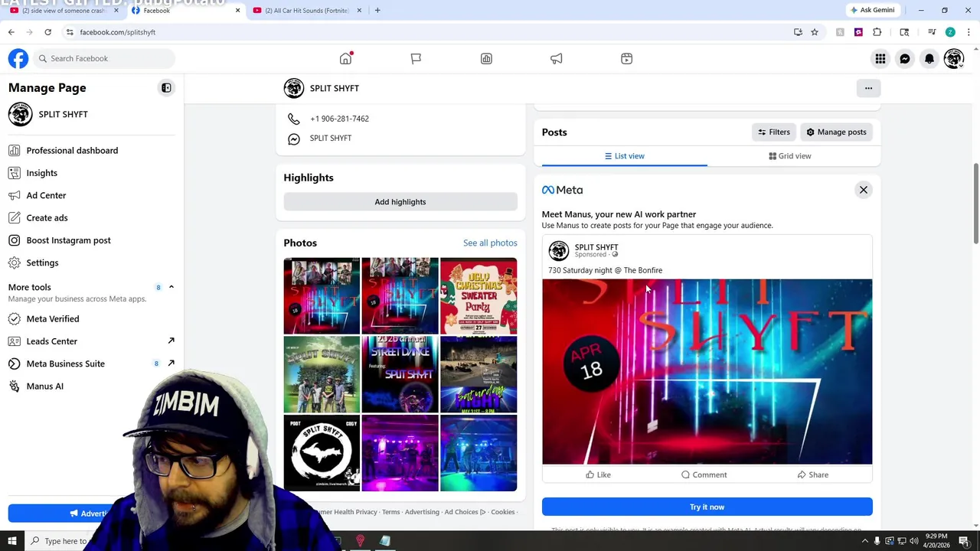The width and height of the screenshot is (980, 551).
Task: Open the dashboard chart icon in top bar
Action: click(486, 58)
